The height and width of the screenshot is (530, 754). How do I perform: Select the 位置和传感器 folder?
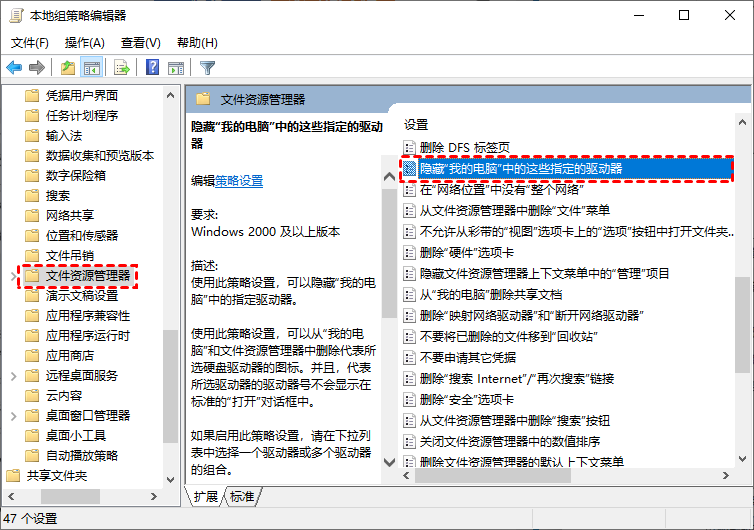(82, 236)
